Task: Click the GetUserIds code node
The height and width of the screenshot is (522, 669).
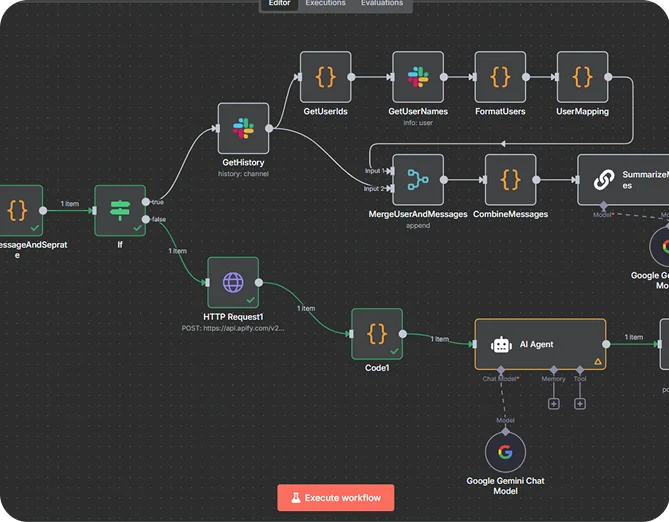Action: [325, 77]
